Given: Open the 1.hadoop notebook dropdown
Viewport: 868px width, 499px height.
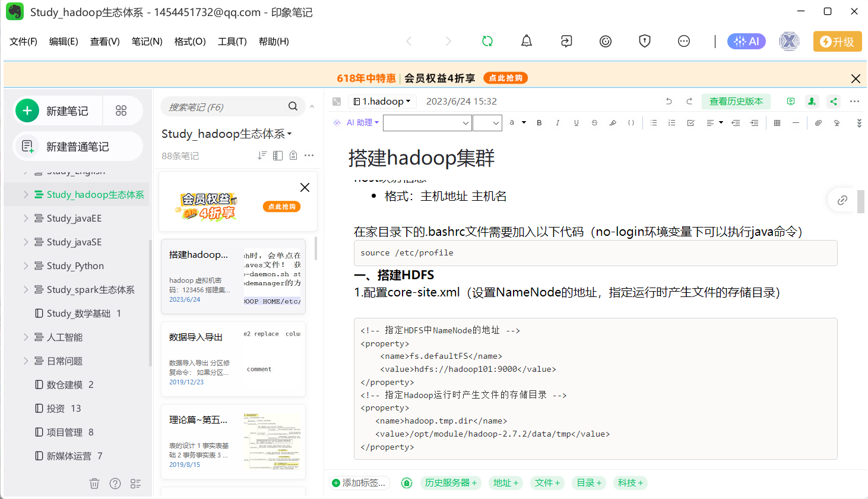Looking at the screenshot, I should coord(382,102).
